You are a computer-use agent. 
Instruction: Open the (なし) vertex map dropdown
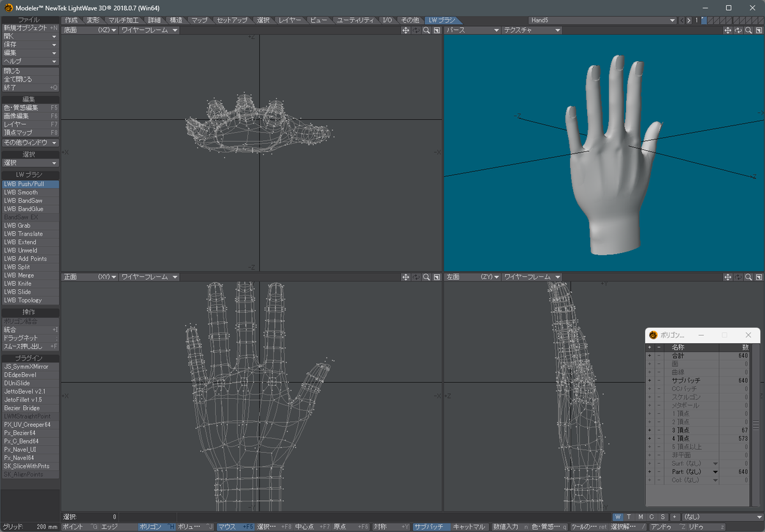(721, 517)
